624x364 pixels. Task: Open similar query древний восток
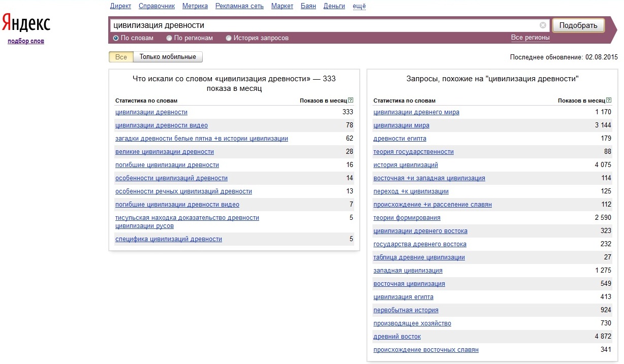(397, 337)
